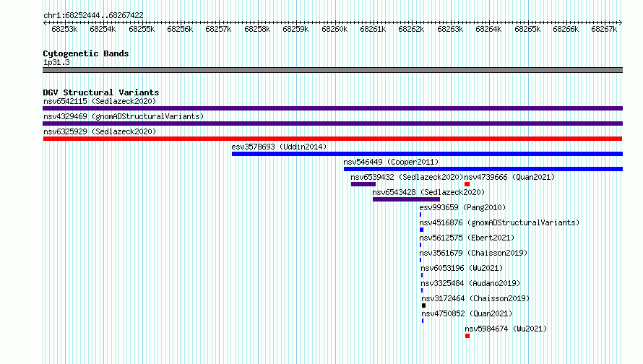Open the nsv4329469 (gnomADStructuralVariants) label
This screenshot has width=643, height=364.
click(124, 116)
